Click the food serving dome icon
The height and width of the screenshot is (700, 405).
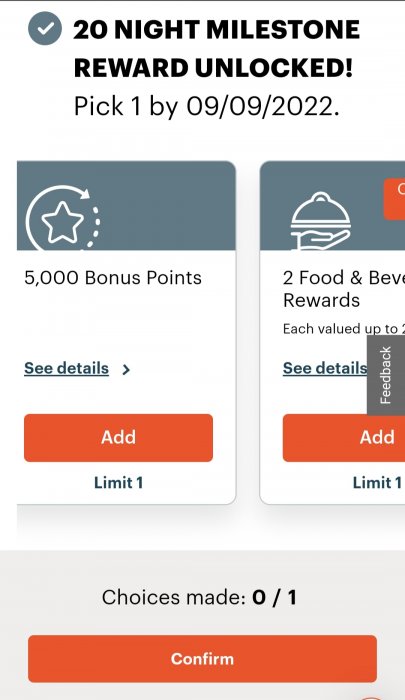pyautogui.click(x=320, y=221)
